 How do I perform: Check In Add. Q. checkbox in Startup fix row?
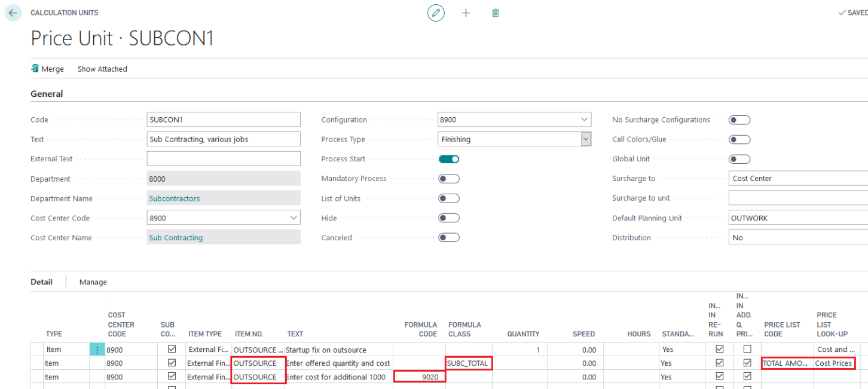747,349
